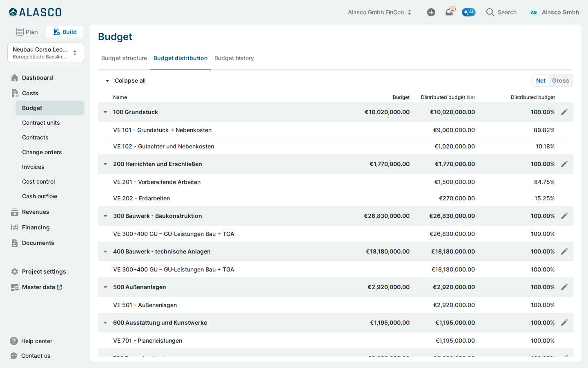Click Collapse all button
The image size is (588, 368).
pyautogui.click(x=125, y=81)
